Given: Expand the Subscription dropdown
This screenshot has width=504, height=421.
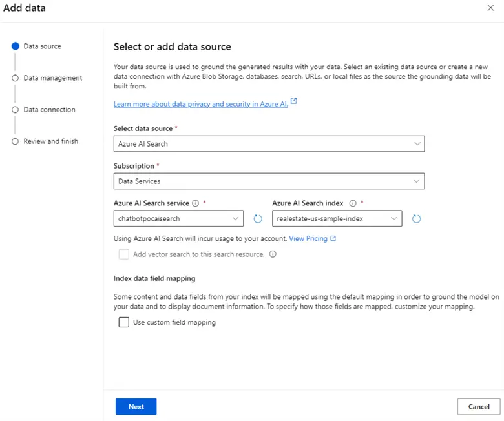Looking at the screenshot, I should click(x=269, y=181).
